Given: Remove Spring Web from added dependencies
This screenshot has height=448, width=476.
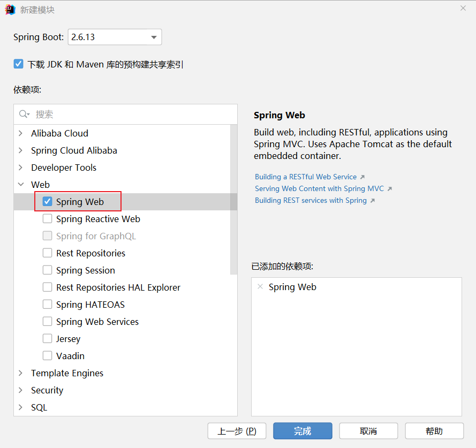Looking at the screenshot, I should click(x=260, y=286).
